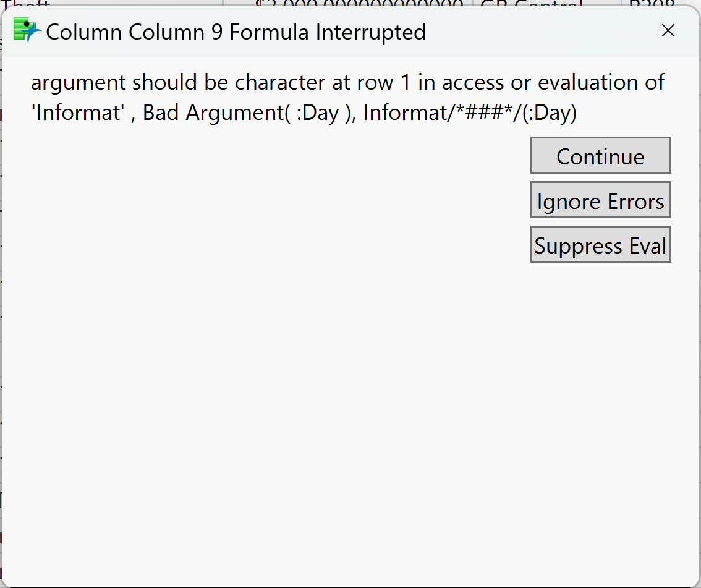This screenshot has width=701, height=588.
Task: Click the blank area below Suppress Eval
Action: (x=600, y=371)
